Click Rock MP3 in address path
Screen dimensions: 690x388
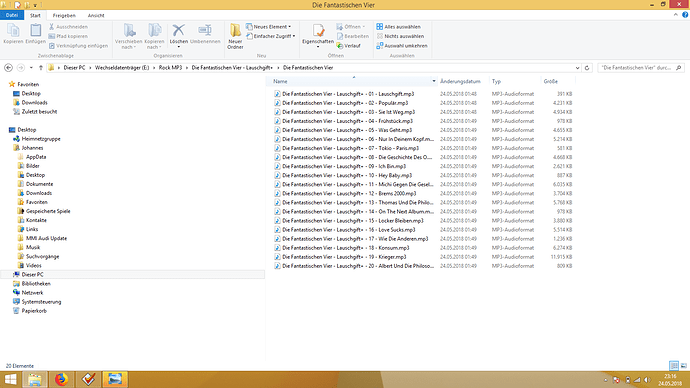[x=170, y=68]
